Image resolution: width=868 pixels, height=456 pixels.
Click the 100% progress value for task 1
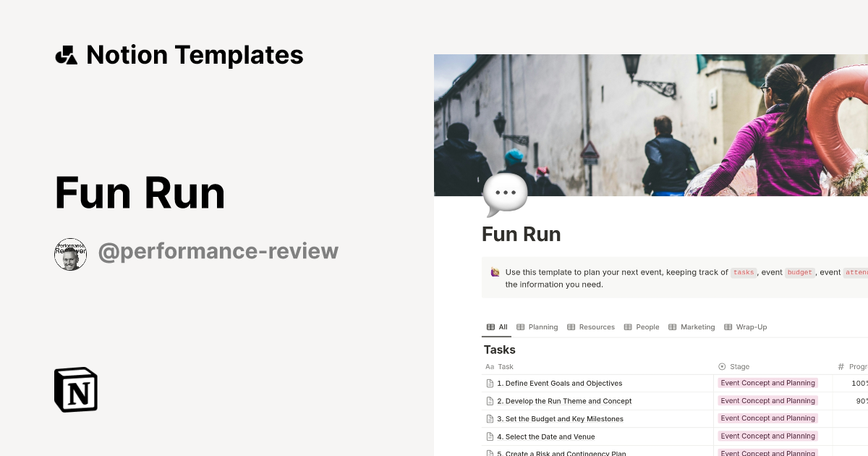point(861,383)
